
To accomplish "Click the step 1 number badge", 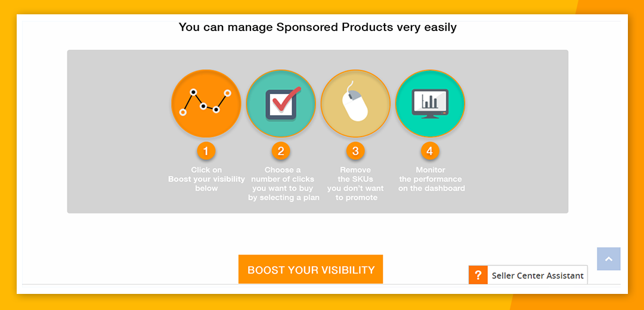I will tap(206, 151).
